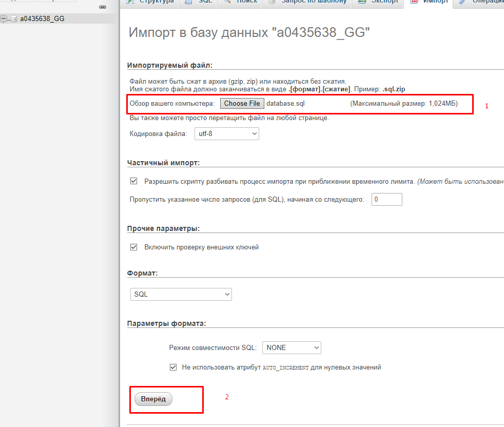
Task: Toggle Включить проверку внешних ключей checkbox
Action: click(x=134, y=247)
